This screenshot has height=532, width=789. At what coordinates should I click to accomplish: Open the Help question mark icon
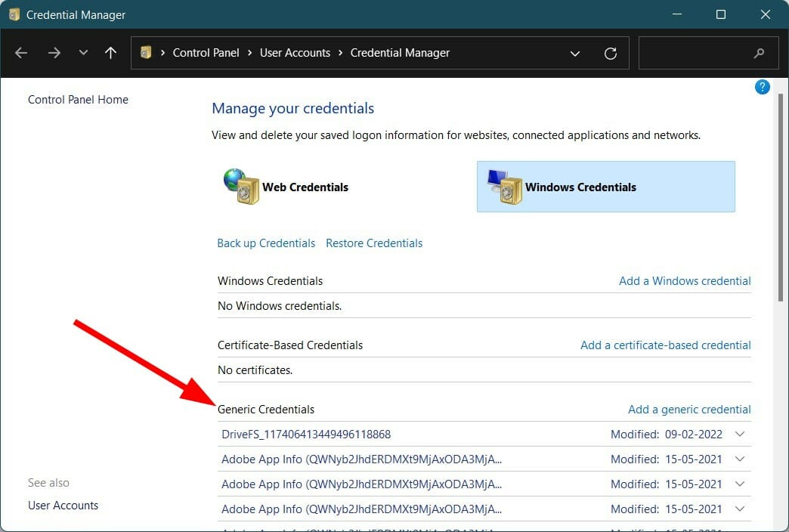coord(762,86)
